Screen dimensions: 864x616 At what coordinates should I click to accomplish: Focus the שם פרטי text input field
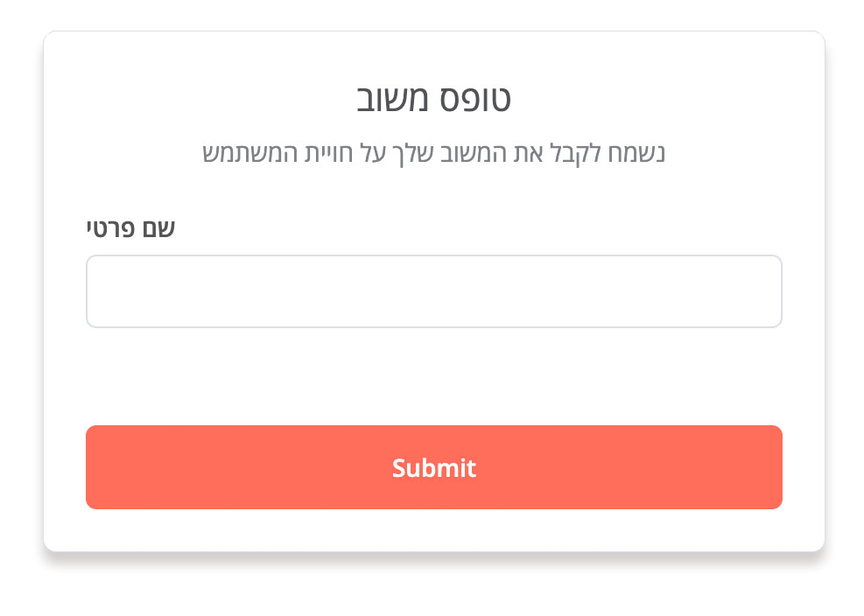point(433,291)
